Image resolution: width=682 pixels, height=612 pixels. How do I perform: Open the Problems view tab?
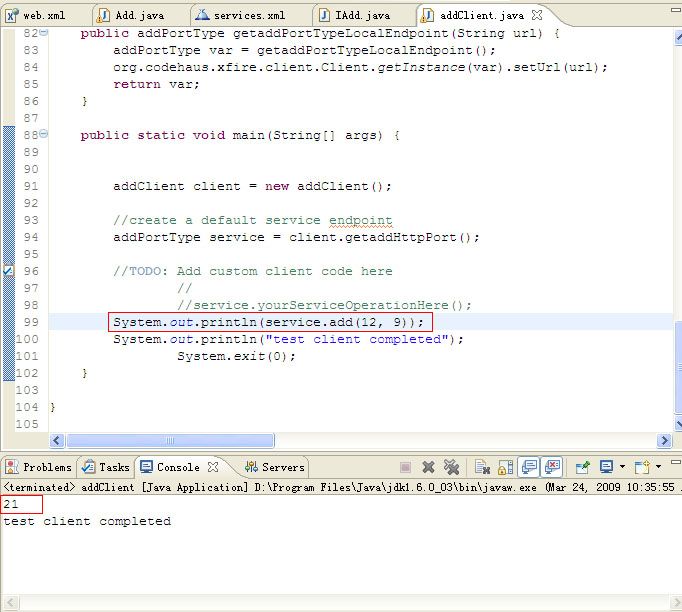[38, 467]
